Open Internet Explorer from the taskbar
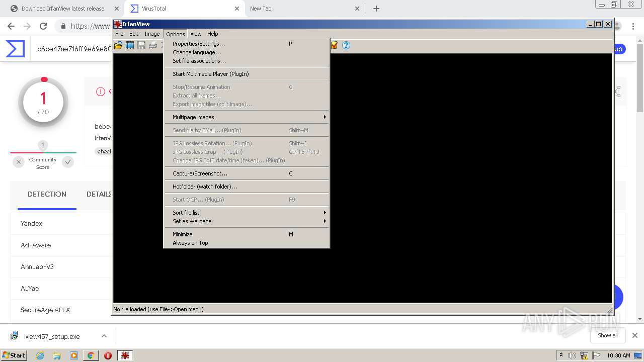The height and width of the screenshot is (362, 644). [x=40, y=355]
